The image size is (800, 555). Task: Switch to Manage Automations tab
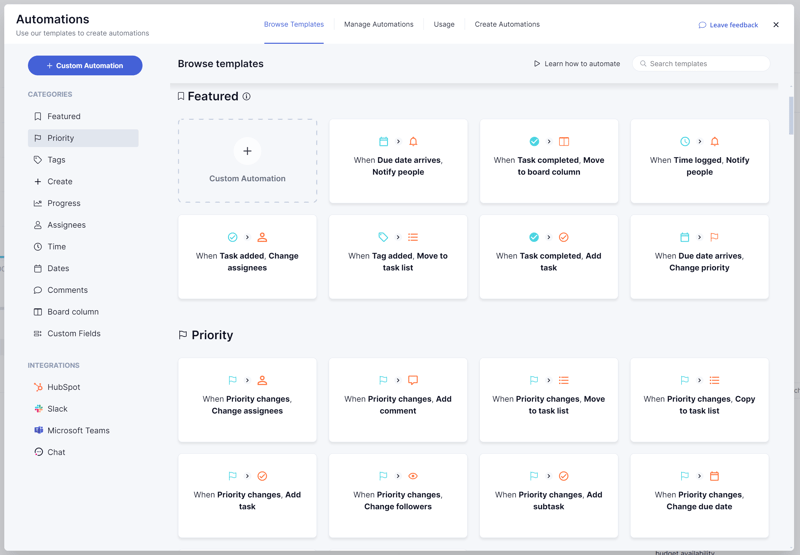(x=378, y=24)
